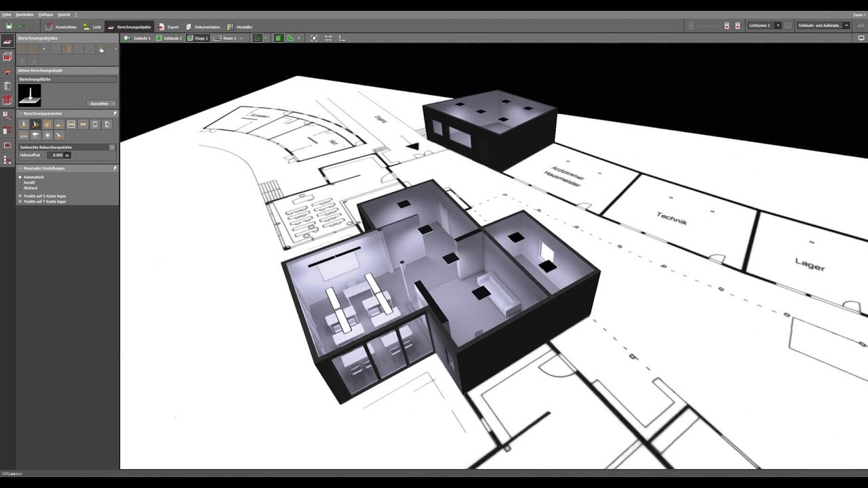Check Punkte auf Y-Kante legen
The image size is (868, 488).
pyautogui.click(x=20, y=201)
